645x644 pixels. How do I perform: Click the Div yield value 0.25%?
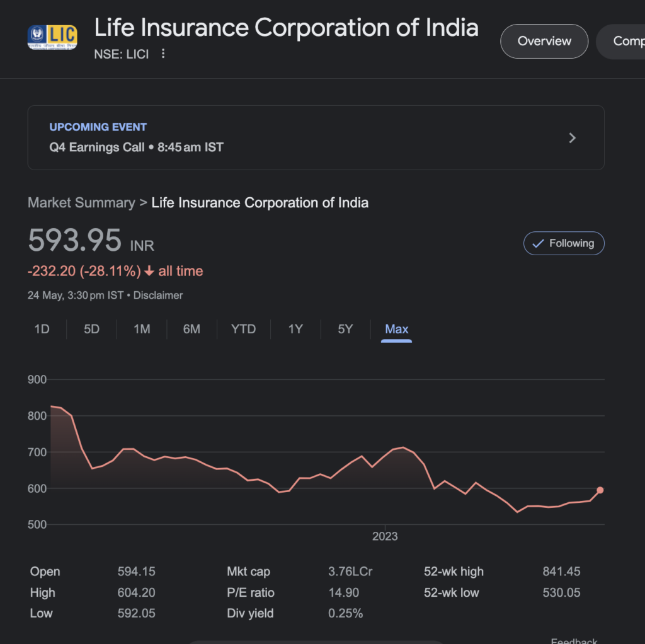pos(346,614)
